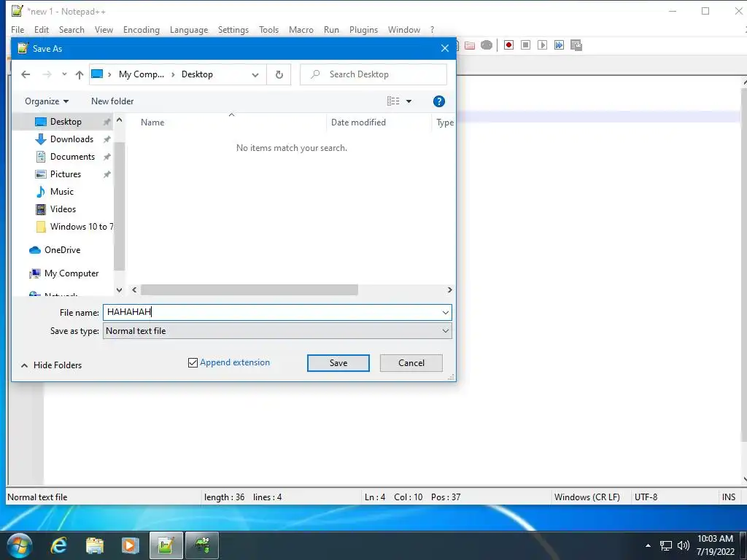Click the Start Recording macro icon
747x560 pixels.
tap(508, 45)
